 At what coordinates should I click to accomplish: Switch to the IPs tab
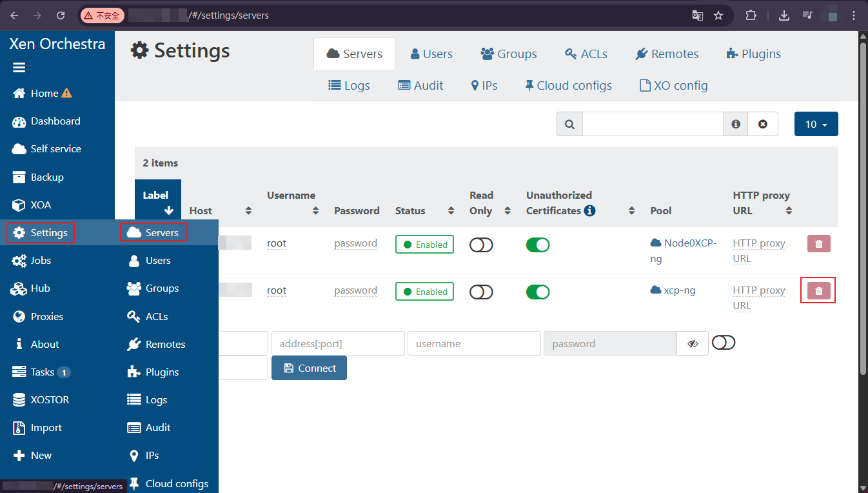(484, 85)
